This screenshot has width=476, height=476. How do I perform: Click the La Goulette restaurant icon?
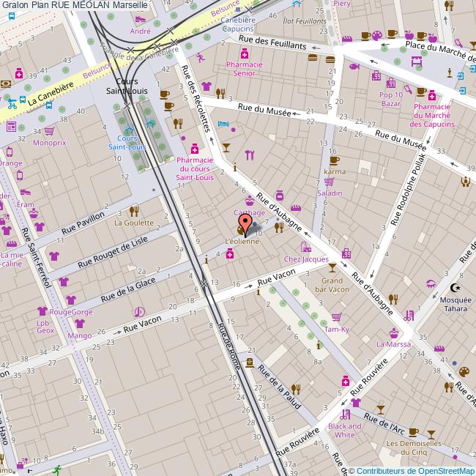pyautogui.click(x=133, y=211)
